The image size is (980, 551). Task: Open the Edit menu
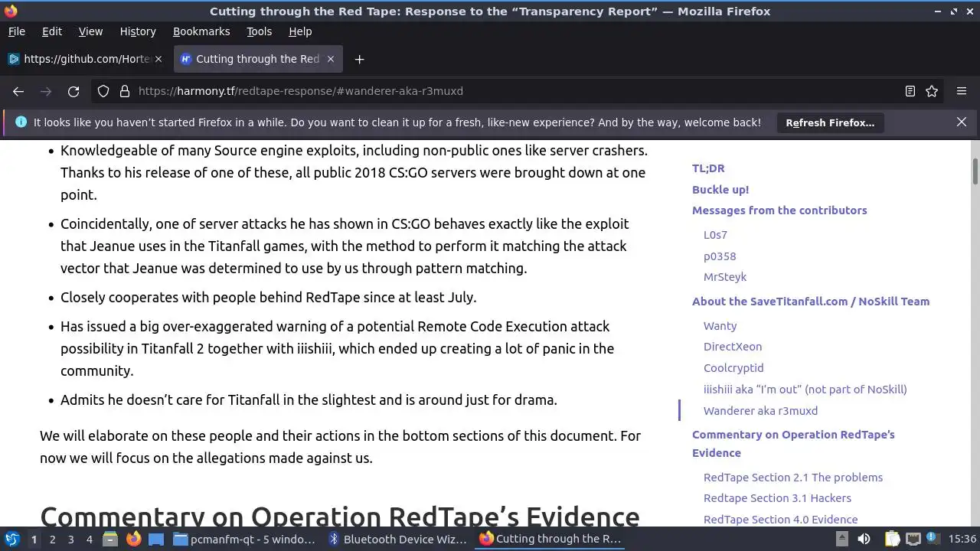click(x=52, y=31)
